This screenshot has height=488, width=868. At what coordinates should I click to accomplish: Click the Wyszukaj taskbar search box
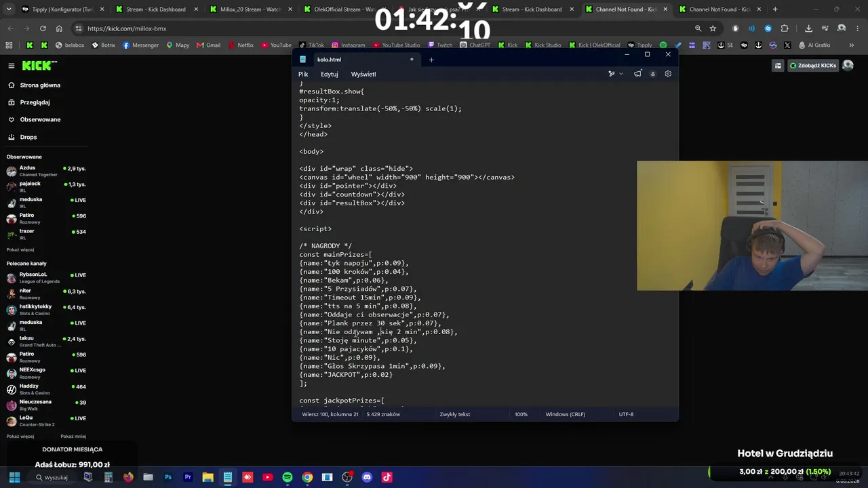point(53,477)
